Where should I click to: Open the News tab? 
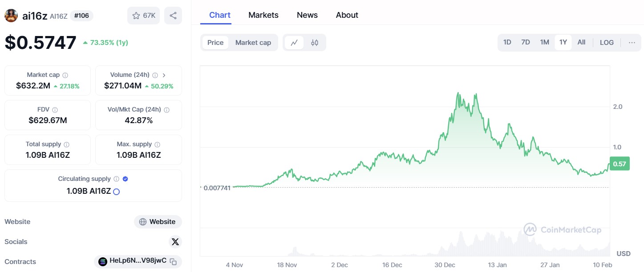tap(307, 15)
